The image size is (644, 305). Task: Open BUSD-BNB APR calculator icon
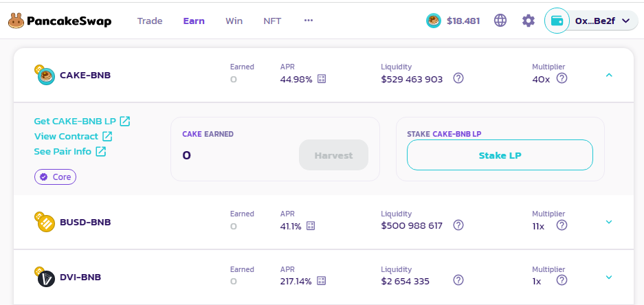point(311,226)
